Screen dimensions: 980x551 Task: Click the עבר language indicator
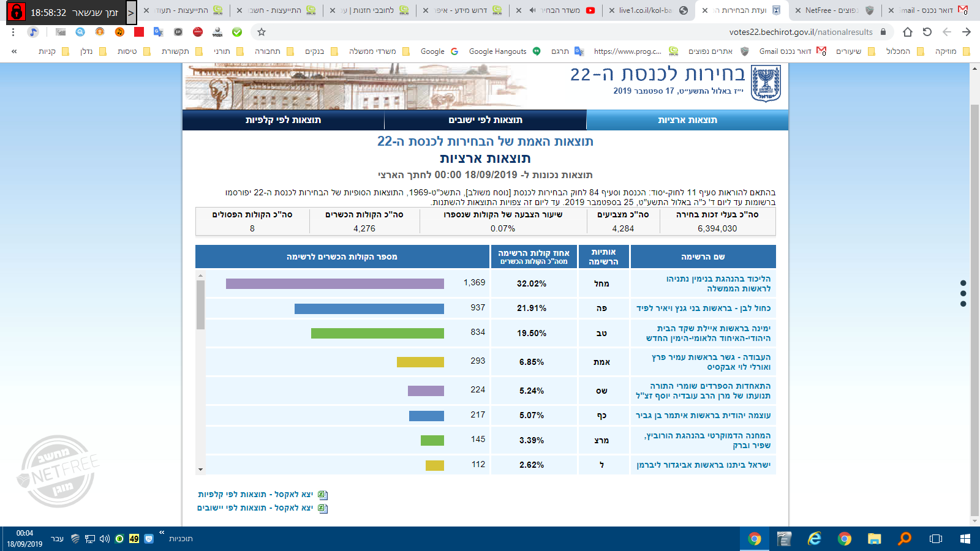57,539
